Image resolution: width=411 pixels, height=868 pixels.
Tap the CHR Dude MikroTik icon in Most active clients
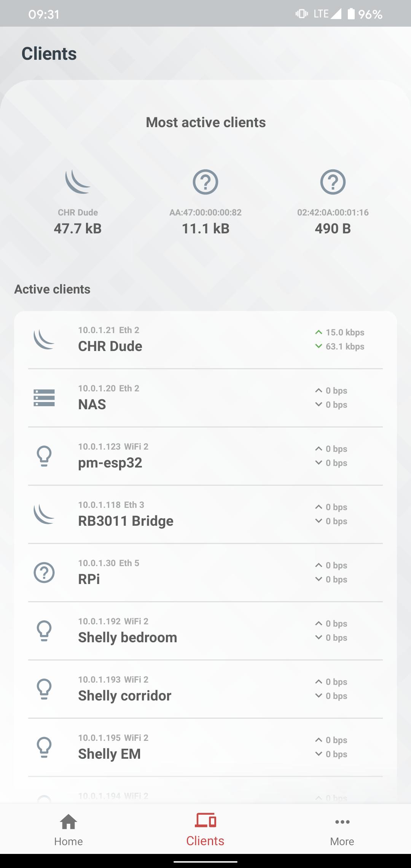point(78,182)
